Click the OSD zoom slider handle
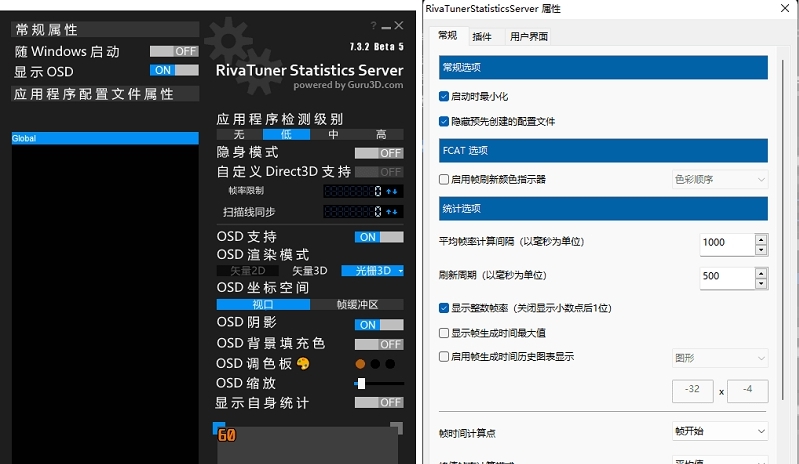Screen dimensions: 799x464 pos(361,384)
